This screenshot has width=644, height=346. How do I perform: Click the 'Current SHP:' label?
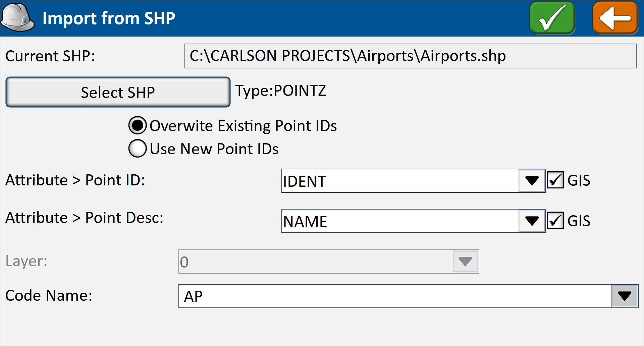point(50,56)
